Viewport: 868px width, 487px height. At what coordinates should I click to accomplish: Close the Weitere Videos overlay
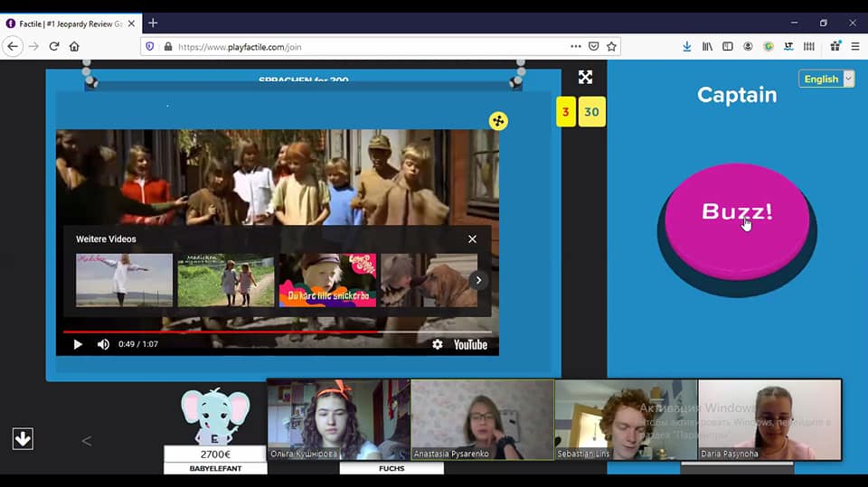tap(472, 239)
